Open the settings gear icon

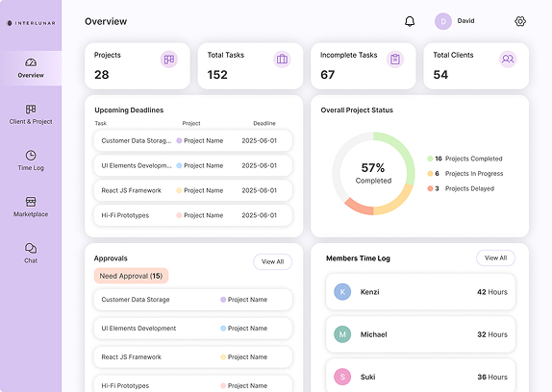pos(520,21)
